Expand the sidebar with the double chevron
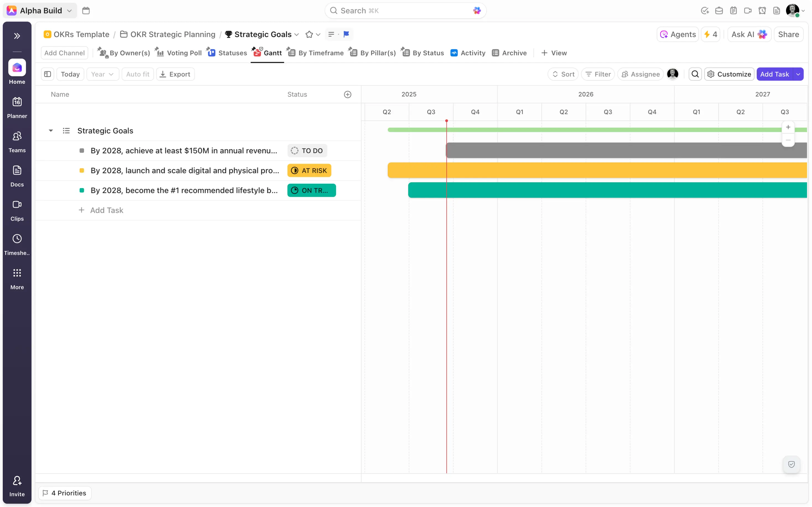The image size is (812, 507). (17, 36)
